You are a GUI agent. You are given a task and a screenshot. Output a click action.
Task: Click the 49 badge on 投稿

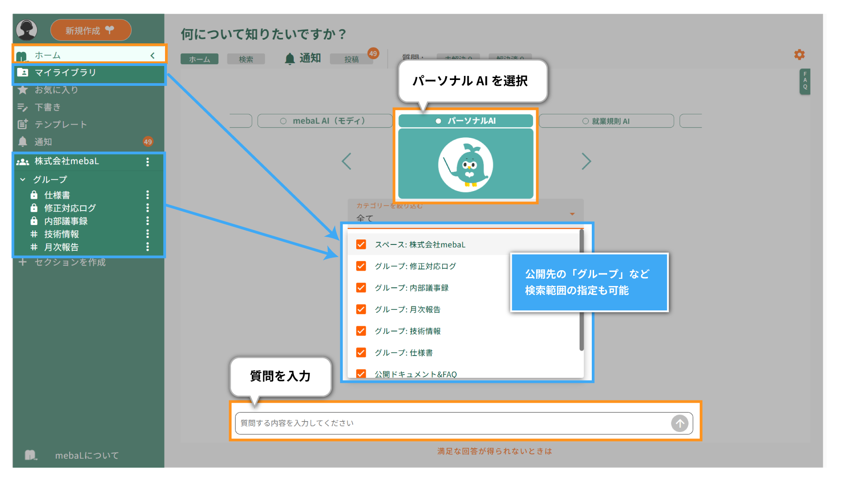pyautogui.click(x=373, y=53)
